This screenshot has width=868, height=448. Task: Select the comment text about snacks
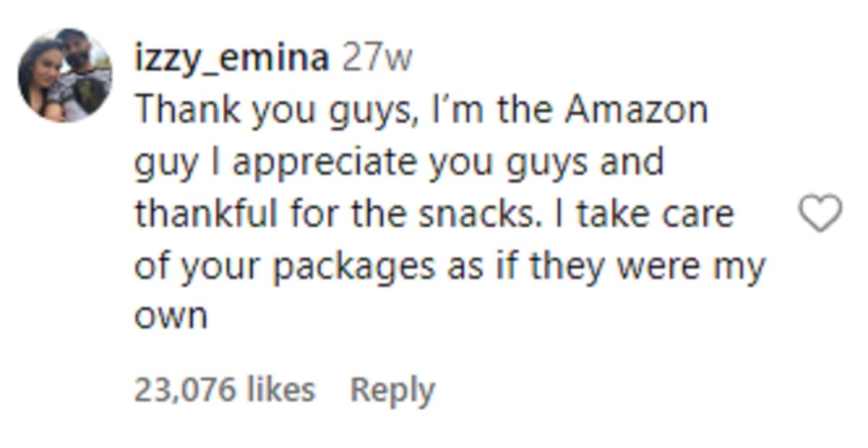434,214
